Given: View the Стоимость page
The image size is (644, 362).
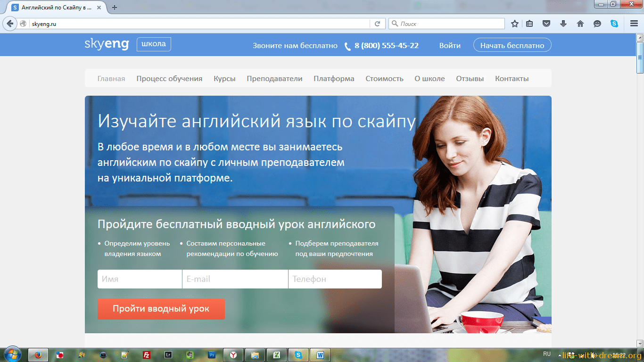Looking at the screenshot, I should coord(384,79).
